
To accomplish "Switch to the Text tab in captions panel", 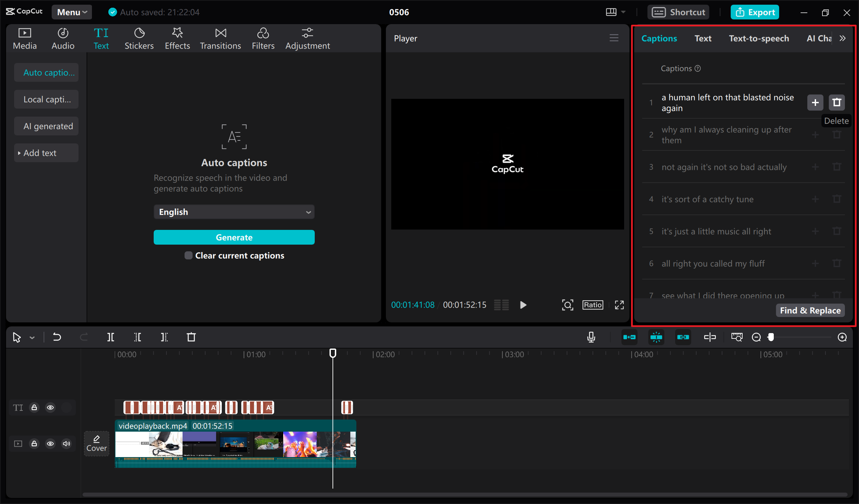I will tap(703, 38).
